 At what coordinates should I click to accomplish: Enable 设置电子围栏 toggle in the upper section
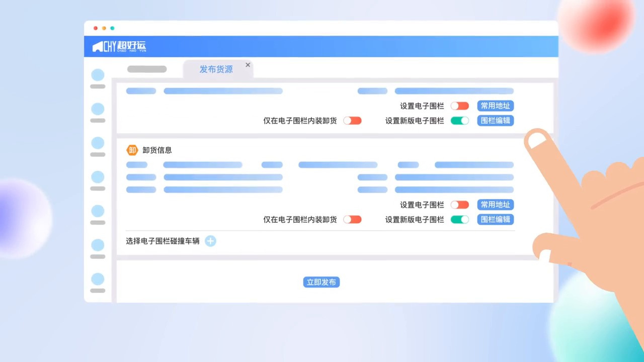pos(459,106)
